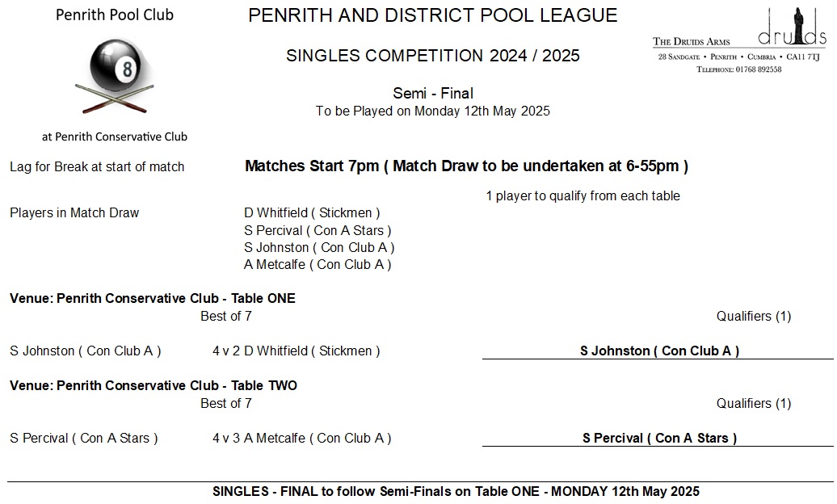Click D Whitfield in the match draw list
The width and height of the screenshot is (837, 504).
tap(312, 213)
